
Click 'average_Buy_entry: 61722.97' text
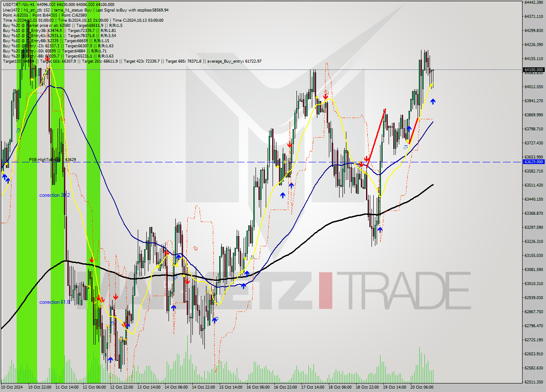tap(234, 61)
